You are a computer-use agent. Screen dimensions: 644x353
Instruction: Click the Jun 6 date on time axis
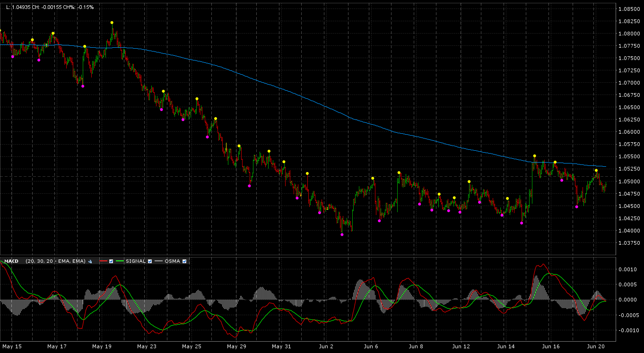point(371,346)
